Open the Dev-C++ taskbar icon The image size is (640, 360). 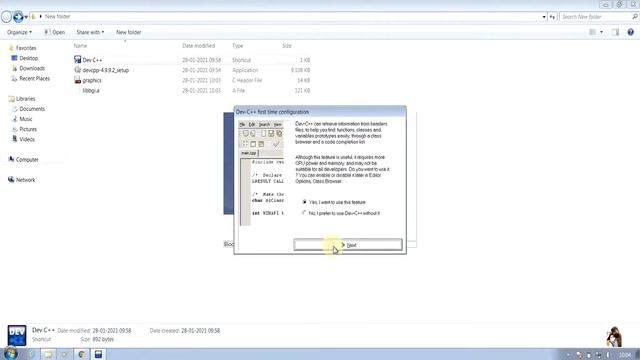tap(98, 354)
